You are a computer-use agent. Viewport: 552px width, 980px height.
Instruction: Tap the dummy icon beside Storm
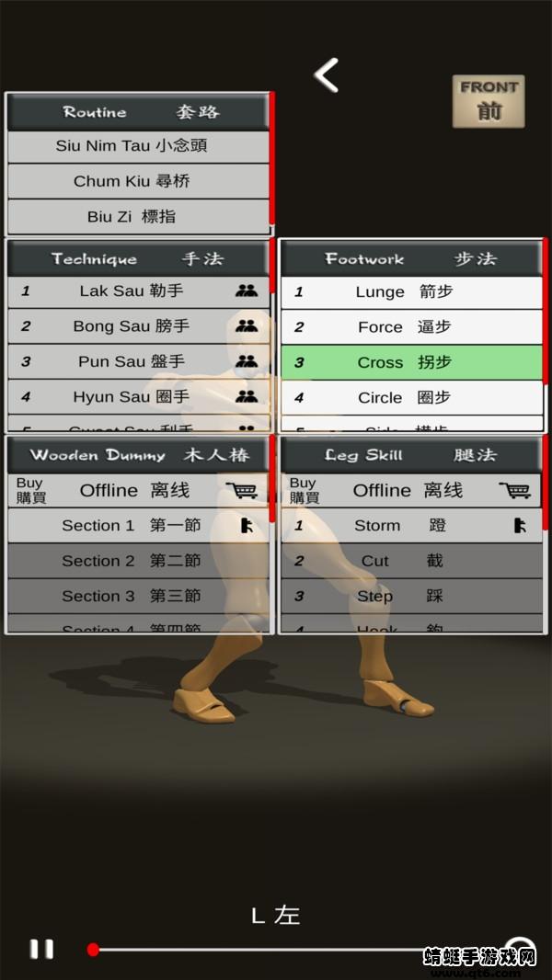[x=520, y=526]
